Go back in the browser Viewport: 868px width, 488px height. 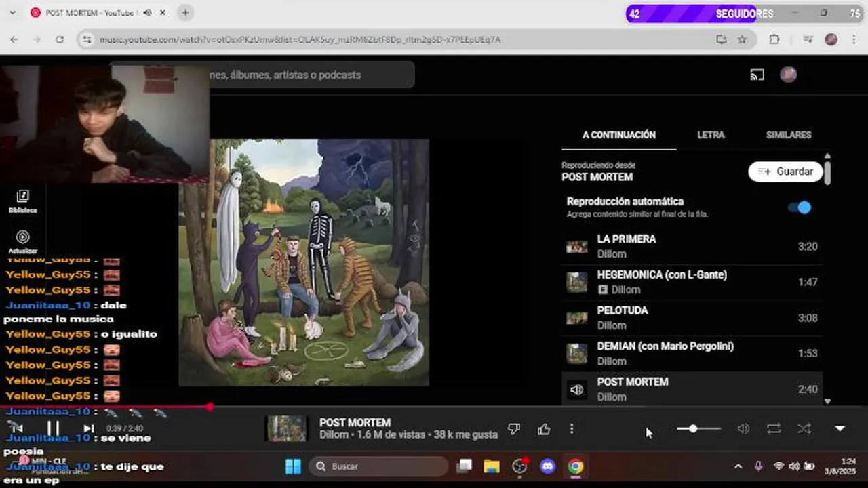14,40
